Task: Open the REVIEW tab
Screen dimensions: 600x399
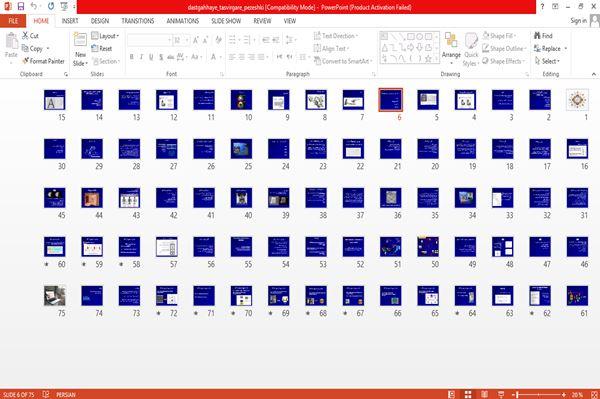Action: point(262,21)
